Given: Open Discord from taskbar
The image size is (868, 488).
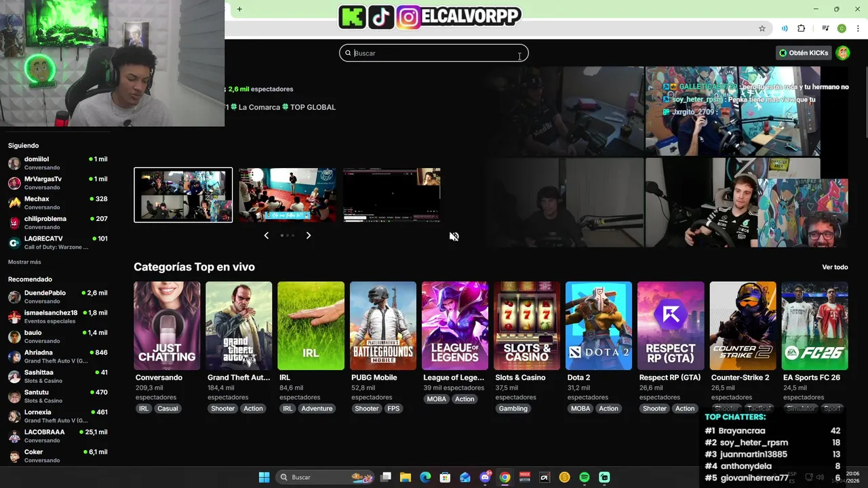Looking at the screenshot, I should [485, 477].
